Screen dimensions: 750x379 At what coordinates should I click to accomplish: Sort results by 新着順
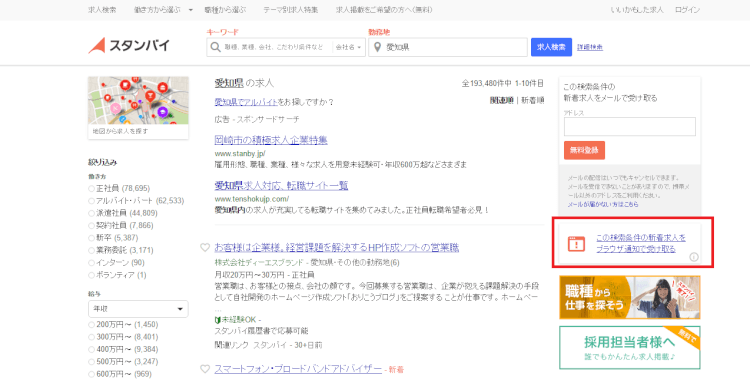(532, 100)
